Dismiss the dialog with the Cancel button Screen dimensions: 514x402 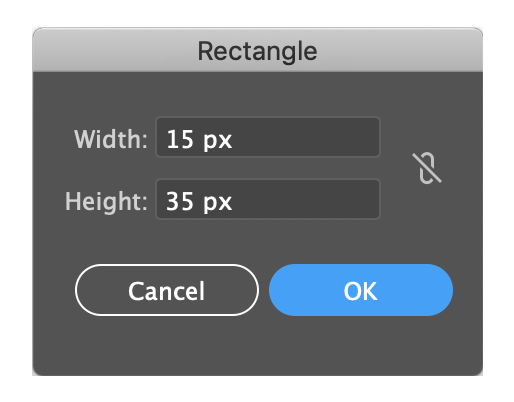click(167, 290)
